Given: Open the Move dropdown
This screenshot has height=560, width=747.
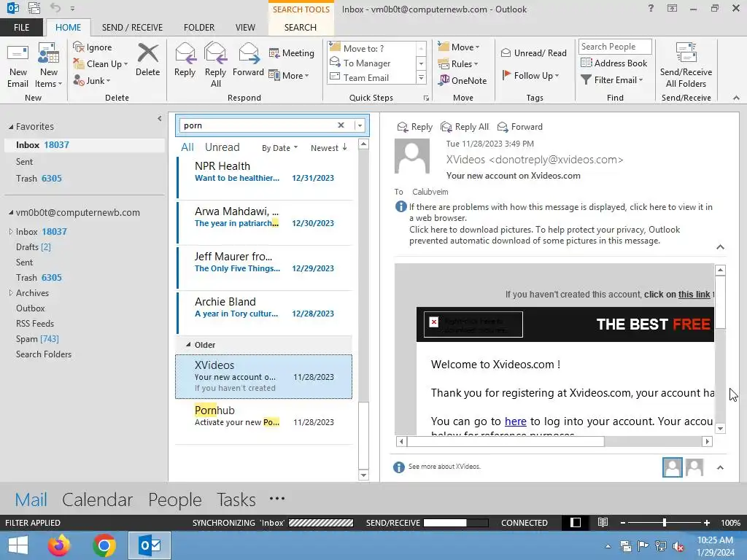Looking at the screenshot, I should (459, 47).
